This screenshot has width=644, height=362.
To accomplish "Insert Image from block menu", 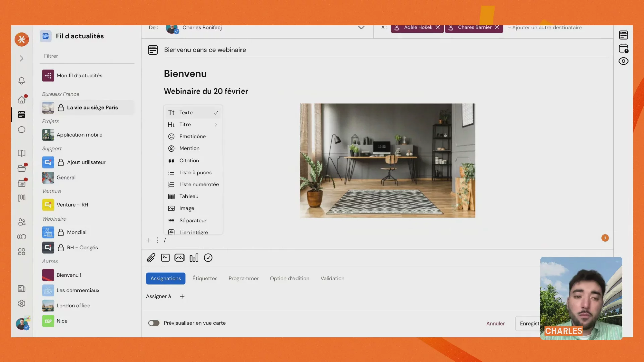I will [x=193, y=208].
